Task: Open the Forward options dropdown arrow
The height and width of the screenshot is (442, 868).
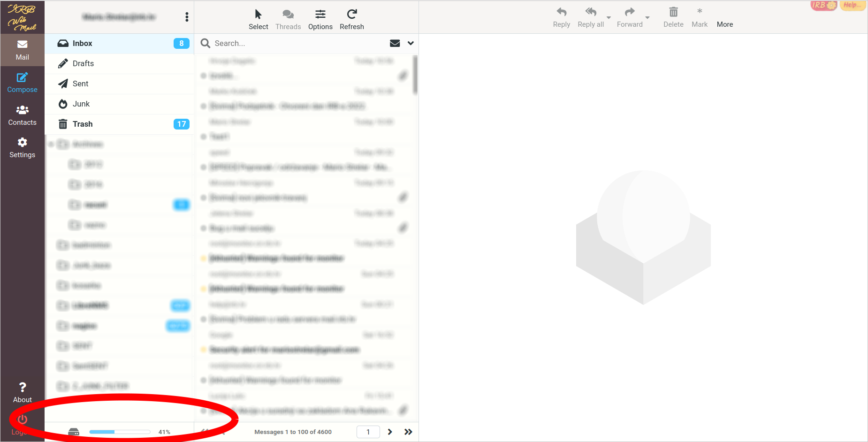Action: (x=647, y=18)
